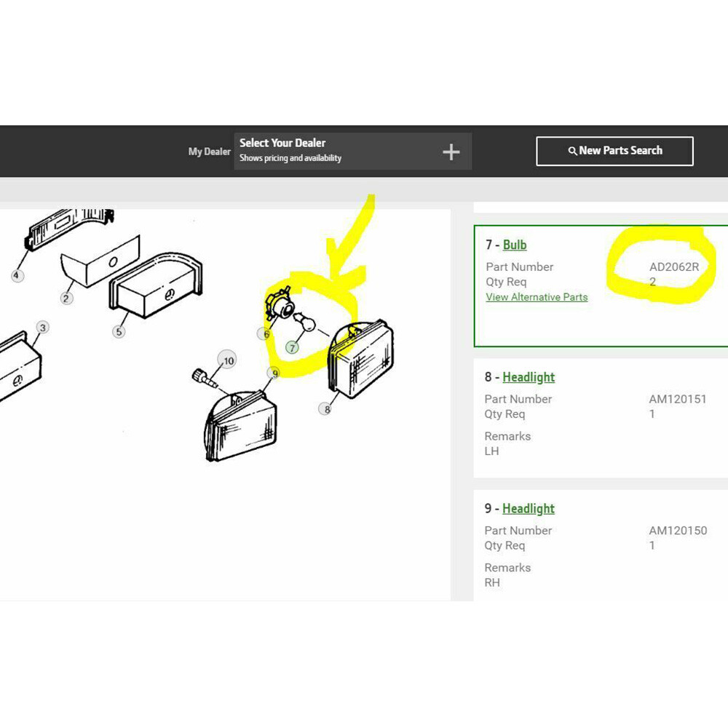Click the My Dealer label
The width and height of the screenshot is (728, 728).
pyautogui.click(x=210, y=152)
